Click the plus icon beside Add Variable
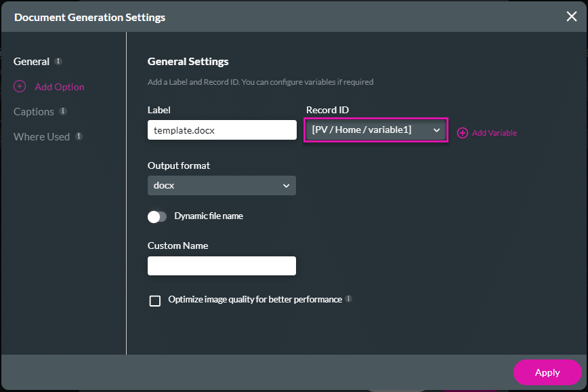The width and height of the screenshot is (588, 392). click(x=461, y=133)
